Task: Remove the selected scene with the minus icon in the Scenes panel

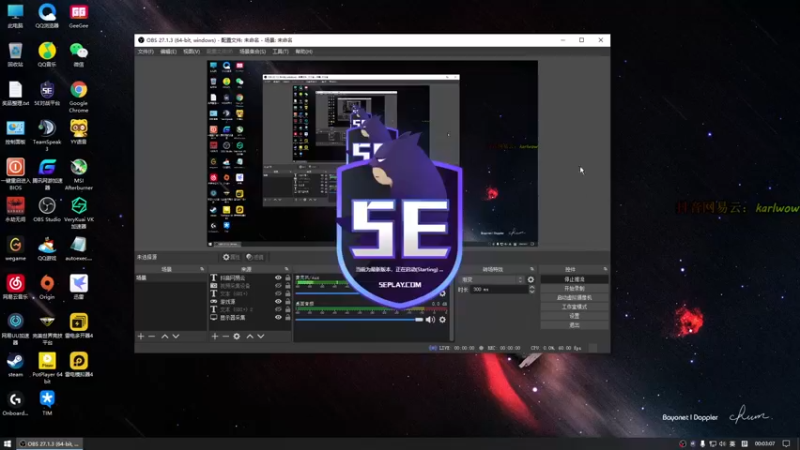Action: tap(152, 336)
